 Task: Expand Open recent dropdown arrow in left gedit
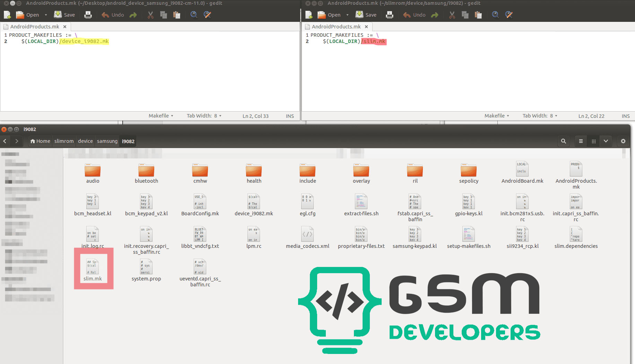(46, 15)
